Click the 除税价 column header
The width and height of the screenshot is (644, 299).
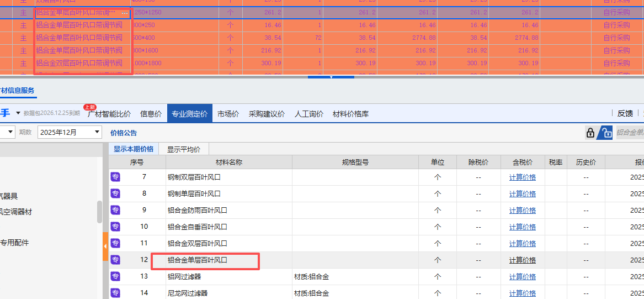tap(478, 161)
